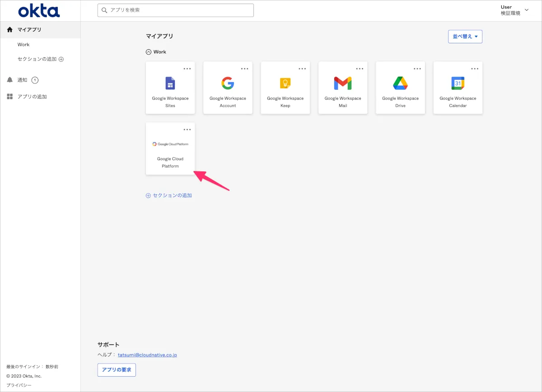Click the アプリを検索 search field
Screen dimensions: 542x392
pyautogui.click(x=176, y=10)
